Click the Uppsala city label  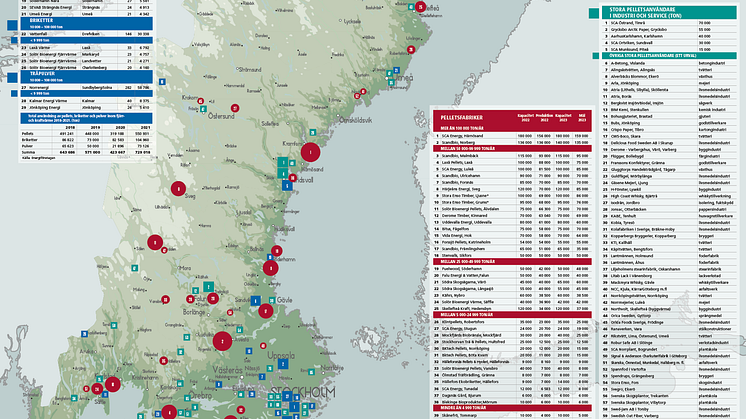[281, 356]
